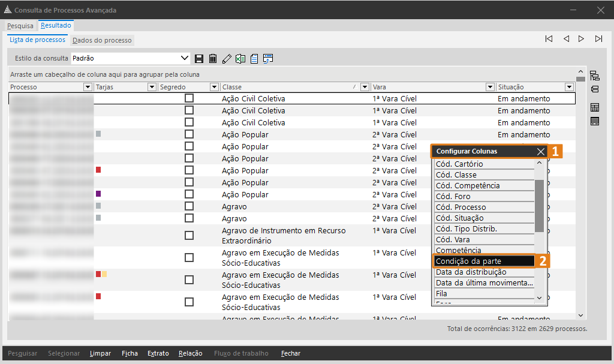Tick Segredo box of Agravo em Execução row with single red tarja
Image resolution: width=614 pixels, height=364 pixels.
coord(189,302)
